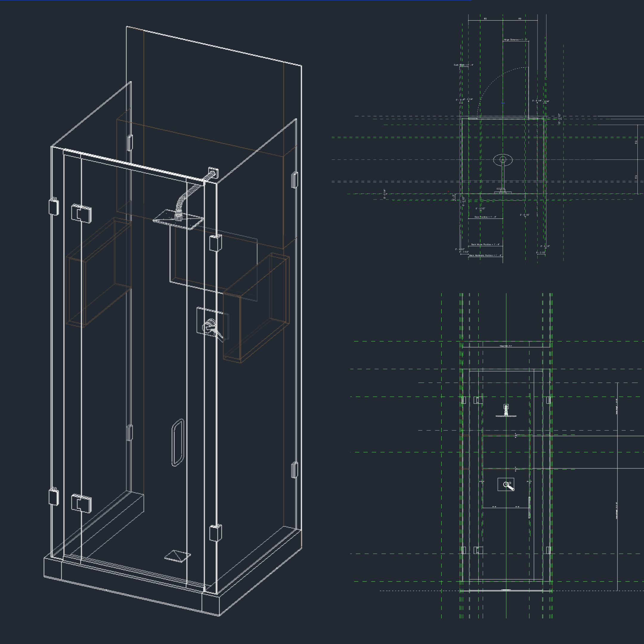The width and height of the screenshot is (644, 644).
Task: Select the right wall niche in 3D view
Action: click(x=257, y=308)
